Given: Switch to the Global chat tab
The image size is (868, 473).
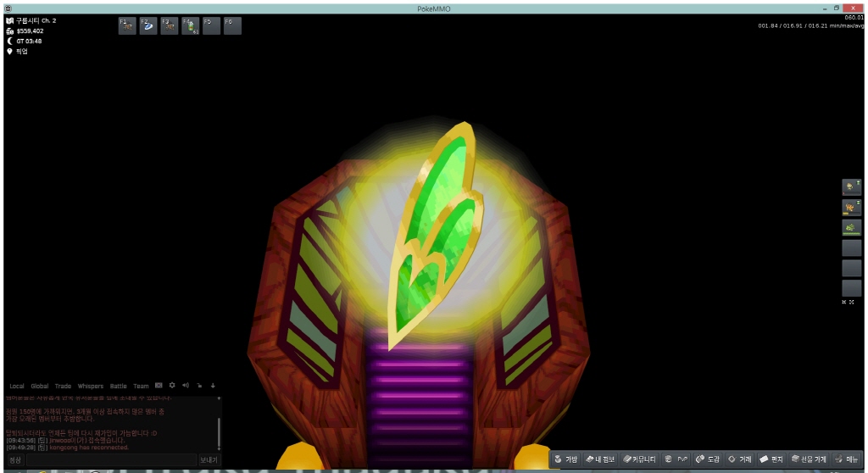Looking at the screenshot, I should point(40,386).
